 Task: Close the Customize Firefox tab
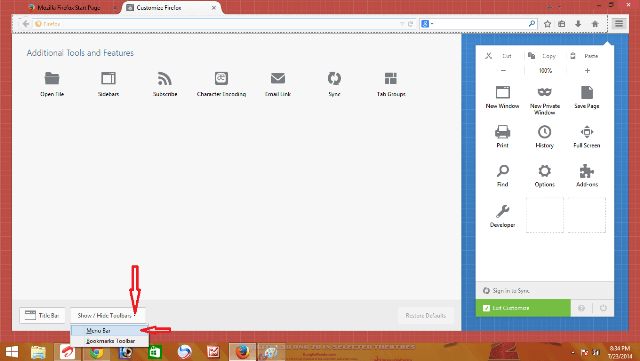tap(213, 7)
